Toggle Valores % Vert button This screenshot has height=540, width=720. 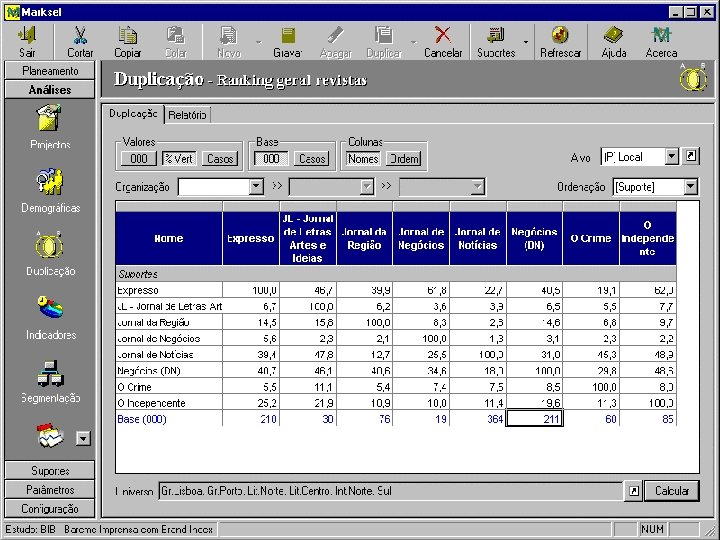(x=179, y=158)
